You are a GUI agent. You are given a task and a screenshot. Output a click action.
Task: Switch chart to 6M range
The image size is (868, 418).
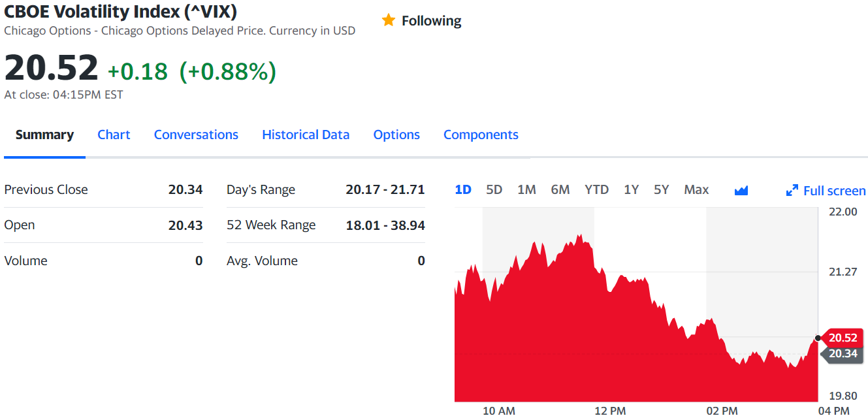coord(560,189)
